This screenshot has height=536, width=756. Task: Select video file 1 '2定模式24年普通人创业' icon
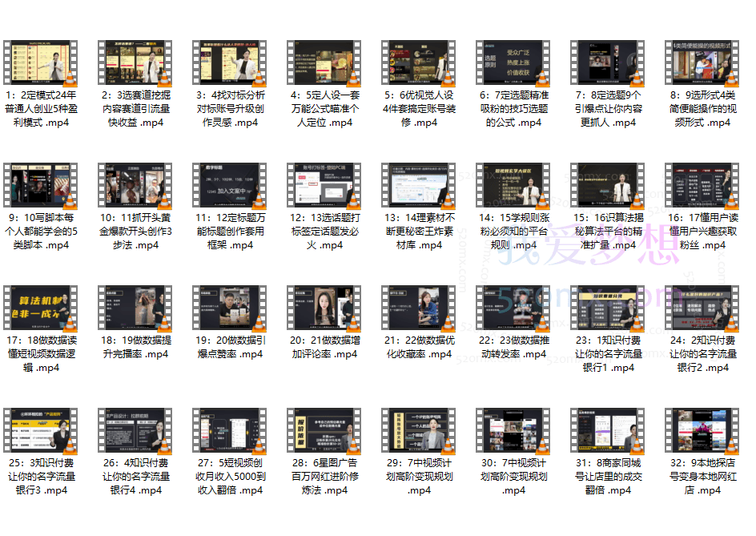(x=41, y=63)
